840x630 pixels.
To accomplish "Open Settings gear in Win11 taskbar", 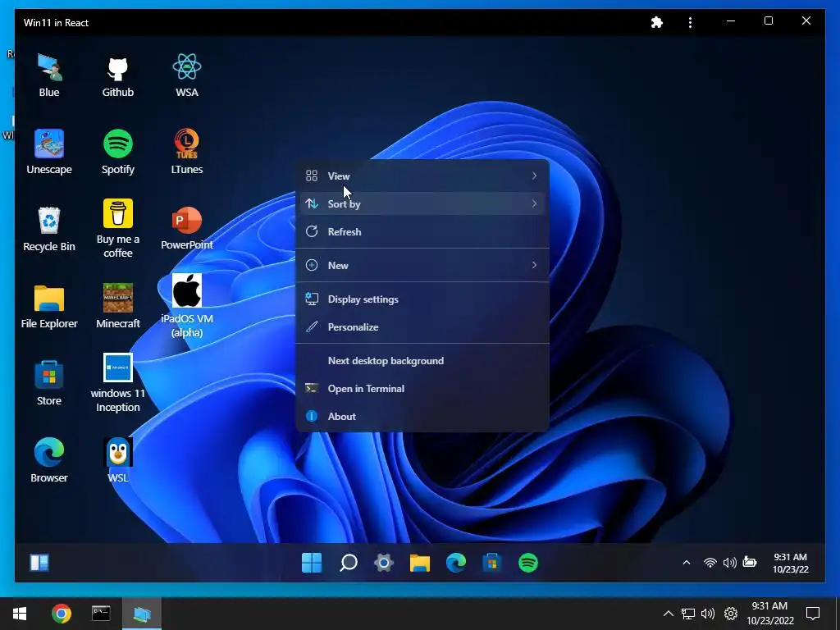I will pyautogui.click(x=384, y=563).
